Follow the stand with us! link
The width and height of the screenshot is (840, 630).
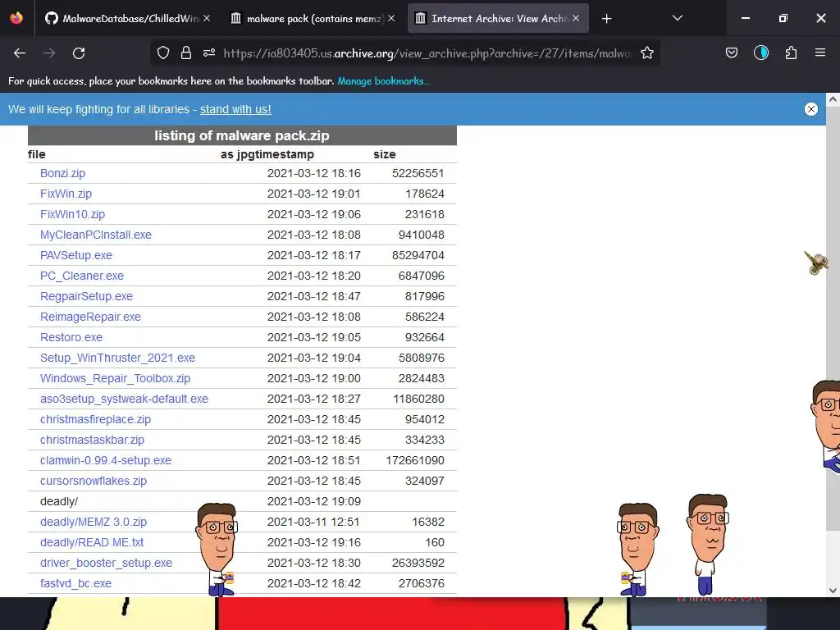tap(235, 109)
